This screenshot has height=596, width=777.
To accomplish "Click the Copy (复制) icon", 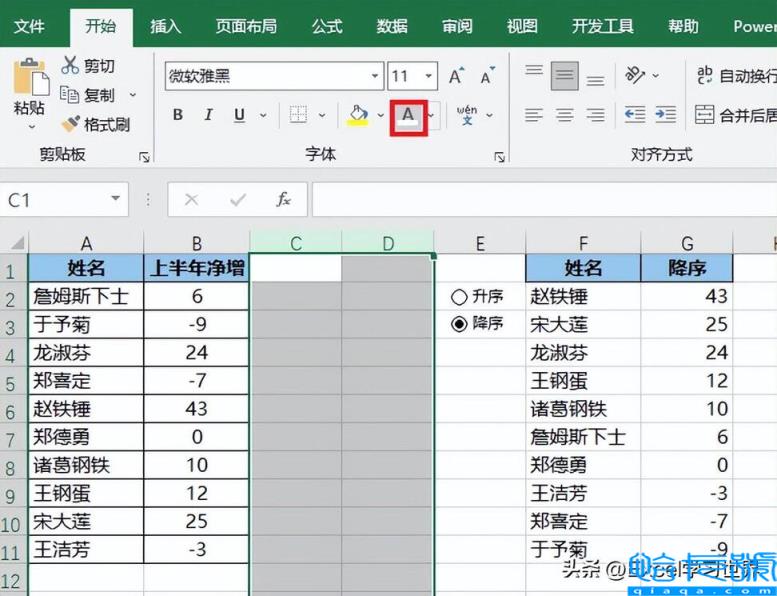I will pyautogui.click(x=69, y=94).
